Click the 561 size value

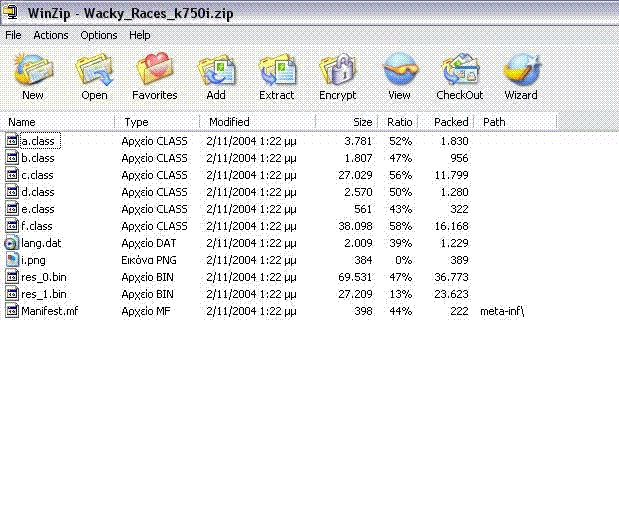point(363,209)
